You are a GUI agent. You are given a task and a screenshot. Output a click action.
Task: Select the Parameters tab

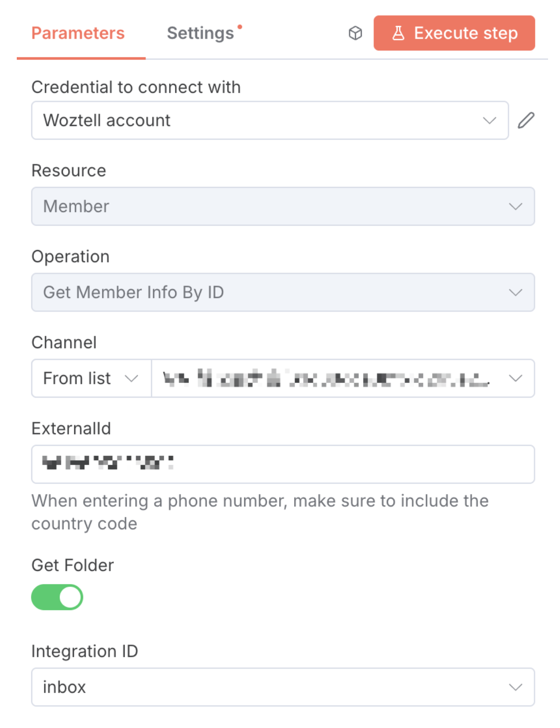pos(78,33)
